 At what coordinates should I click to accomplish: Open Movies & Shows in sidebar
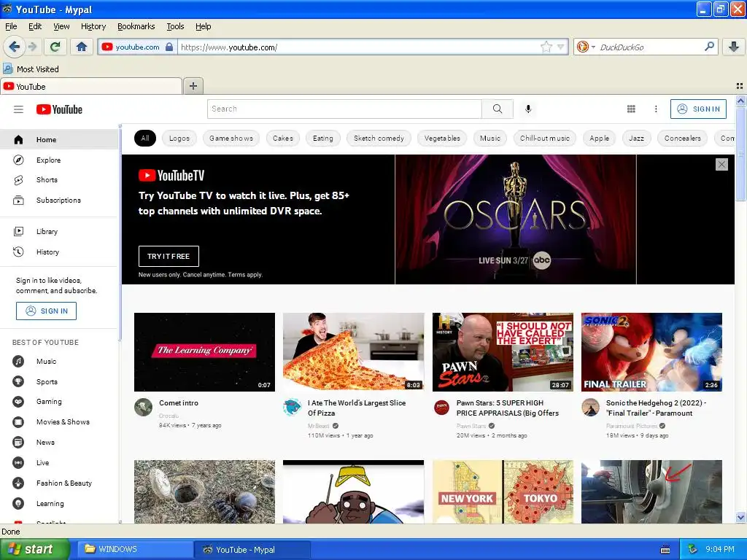pos(59,422)
